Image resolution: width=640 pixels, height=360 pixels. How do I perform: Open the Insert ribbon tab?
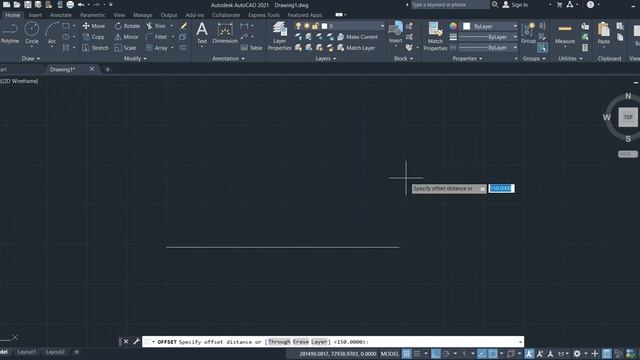35,15
